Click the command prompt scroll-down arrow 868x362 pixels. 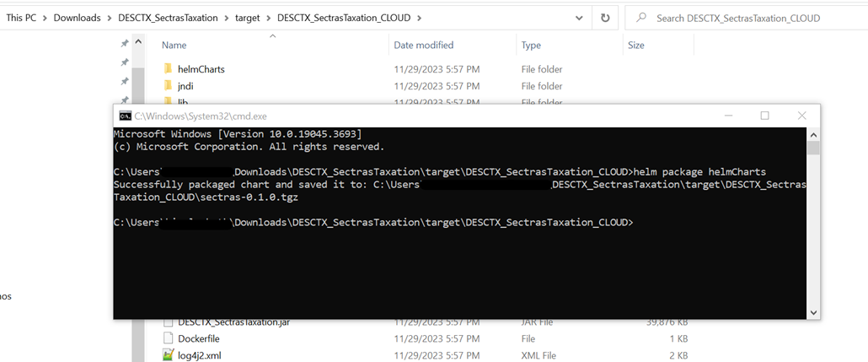[813, 312]
